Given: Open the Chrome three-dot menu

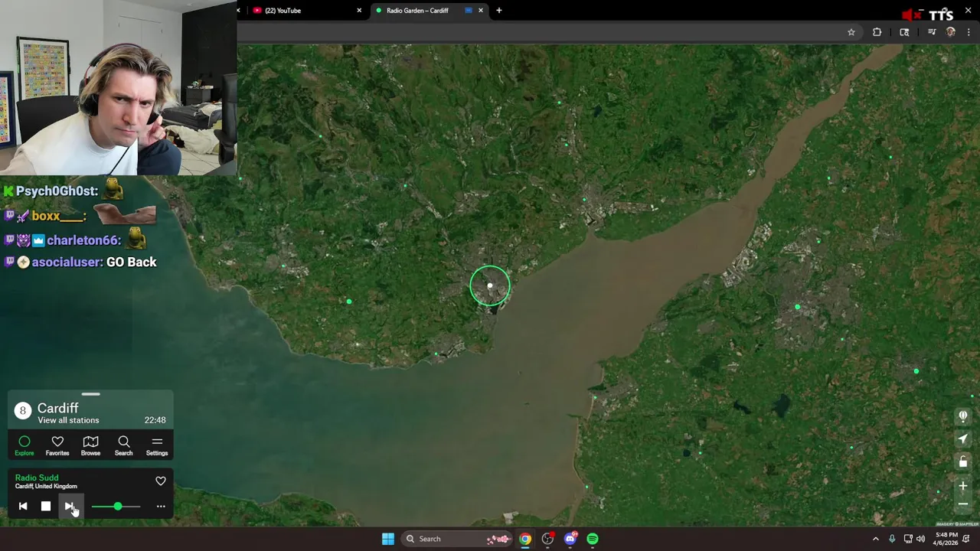Looking at the screenshot, I should click(969, 32).
